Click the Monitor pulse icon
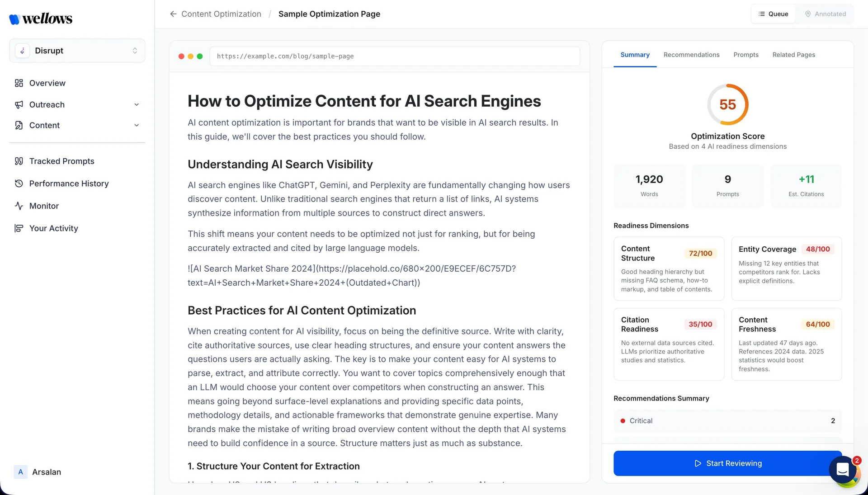This screenshot has height=495, width=868. pyautogui.click(x=19, y=206)
